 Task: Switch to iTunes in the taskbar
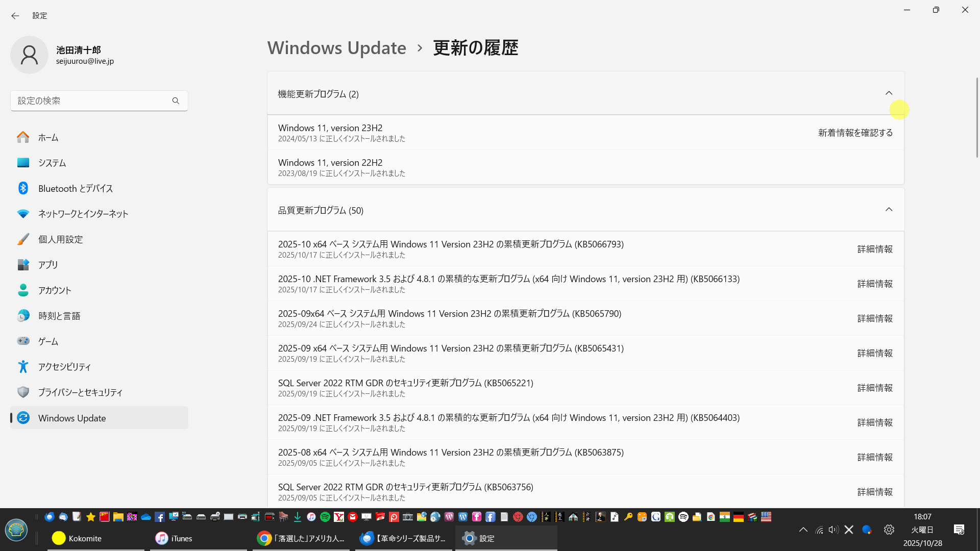[199, 538]
